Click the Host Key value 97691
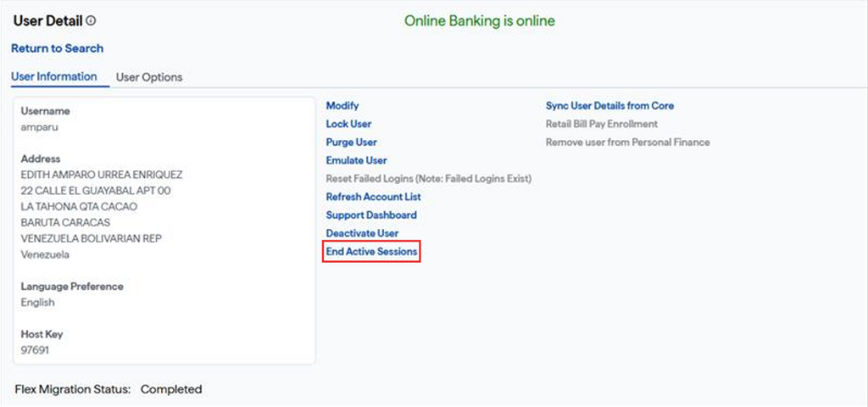The image size is (868, 407). [35, 350]
